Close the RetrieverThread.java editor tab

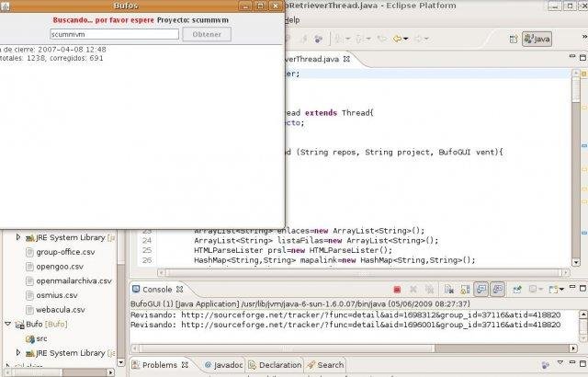tap(347, 59)
